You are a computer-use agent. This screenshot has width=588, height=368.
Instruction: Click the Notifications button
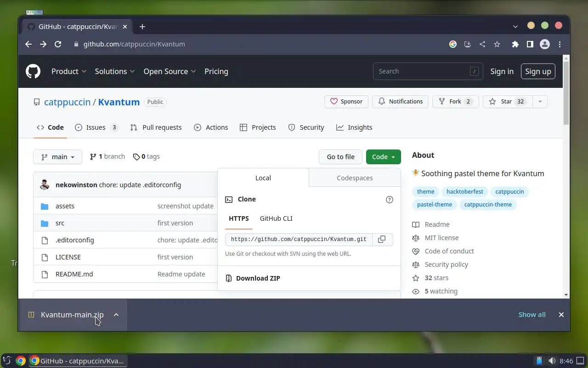point(400,102)
